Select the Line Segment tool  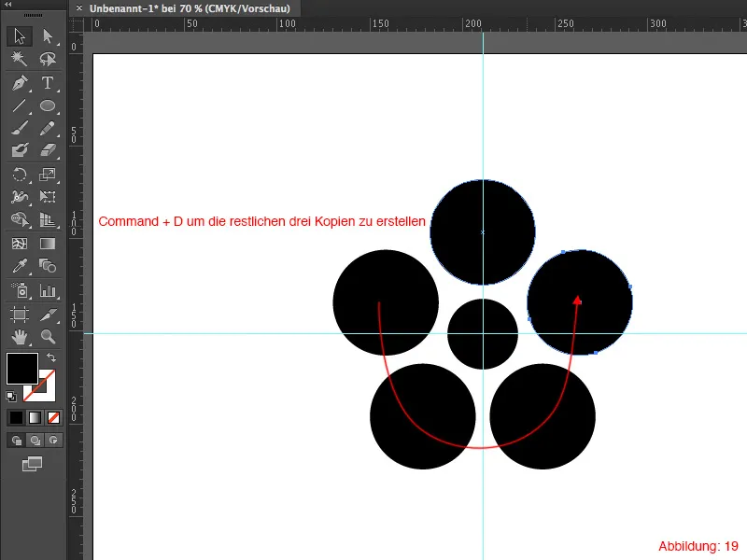[x=20, y=105]
